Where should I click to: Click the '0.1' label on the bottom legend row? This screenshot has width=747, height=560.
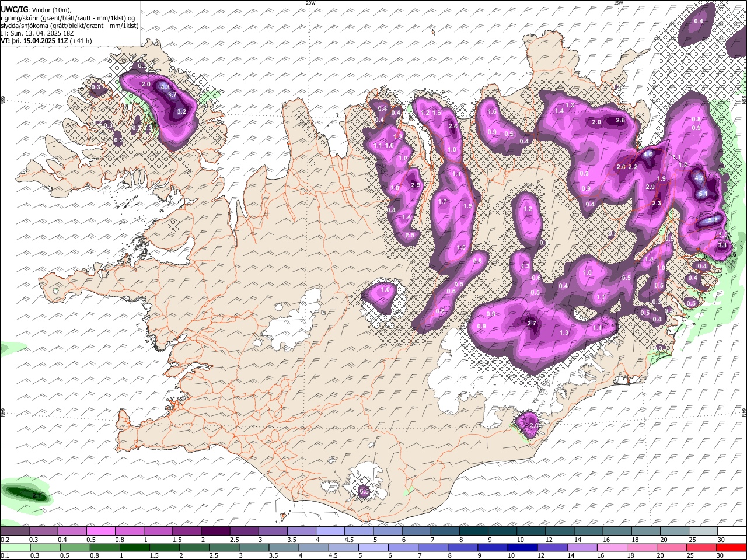coord(5,555)
